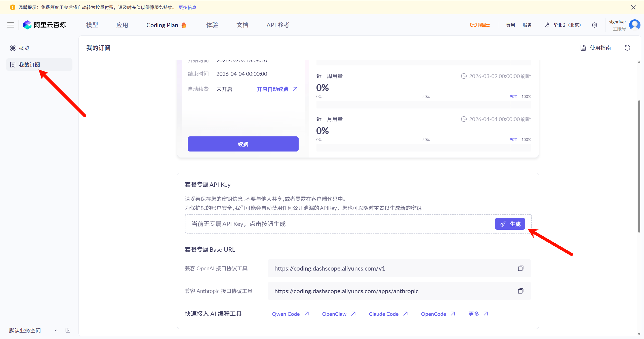Open the 使用指南 guide
Image resolution: width=644 pixels, height=339 pixels.
596,48
